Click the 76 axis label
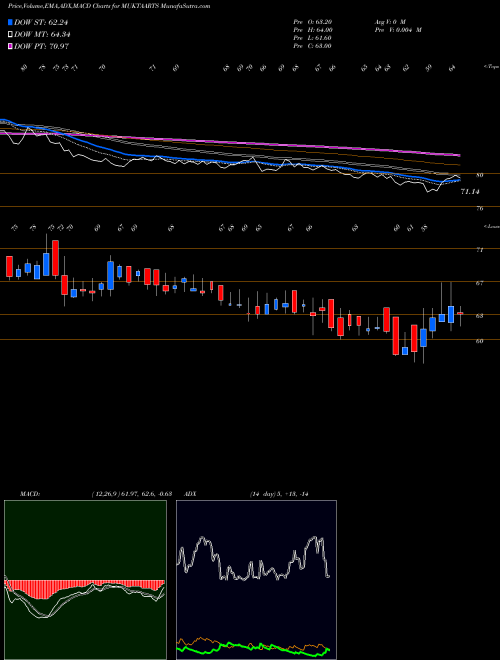500x660 pixels. (x=479, y=208)
